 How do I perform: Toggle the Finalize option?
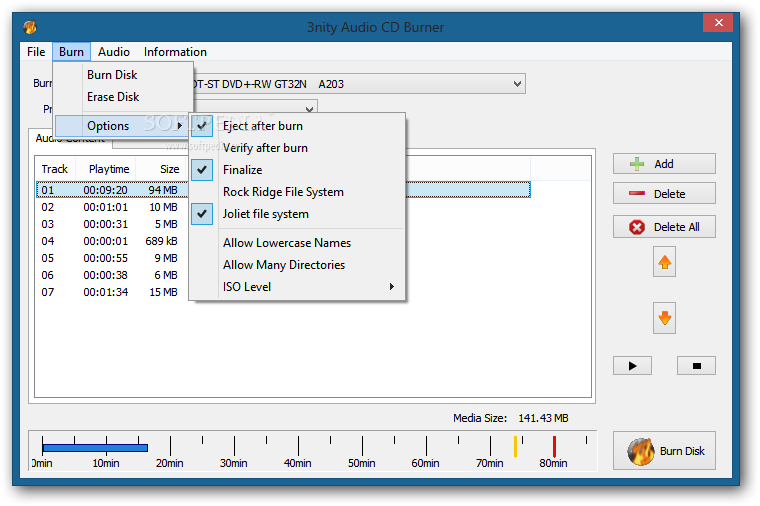[297, 170]
